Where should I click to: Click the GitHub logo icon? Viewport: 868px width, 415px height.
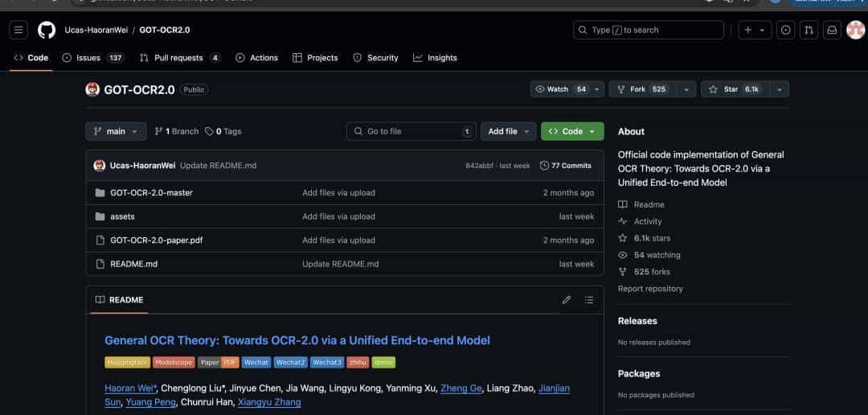coord(47,31)
